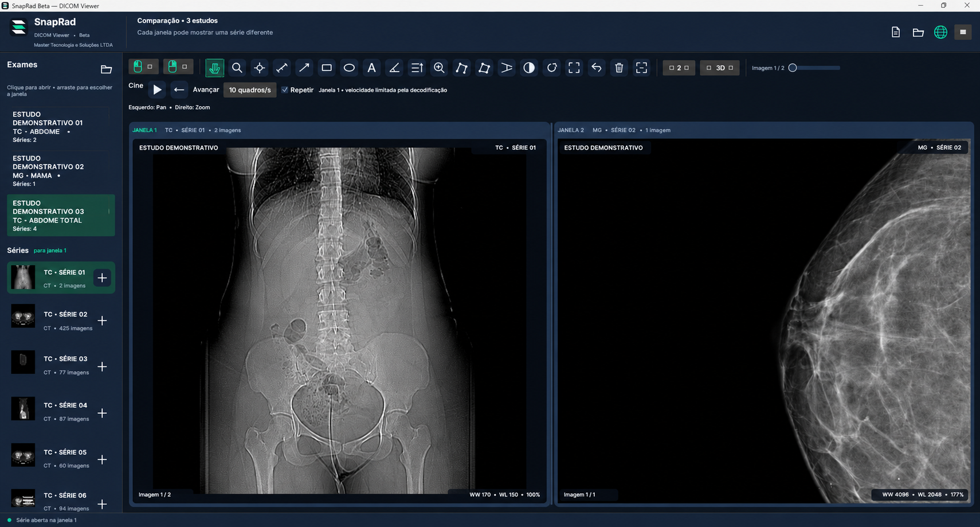Select the magnifier search tool

tap(237, 68)
